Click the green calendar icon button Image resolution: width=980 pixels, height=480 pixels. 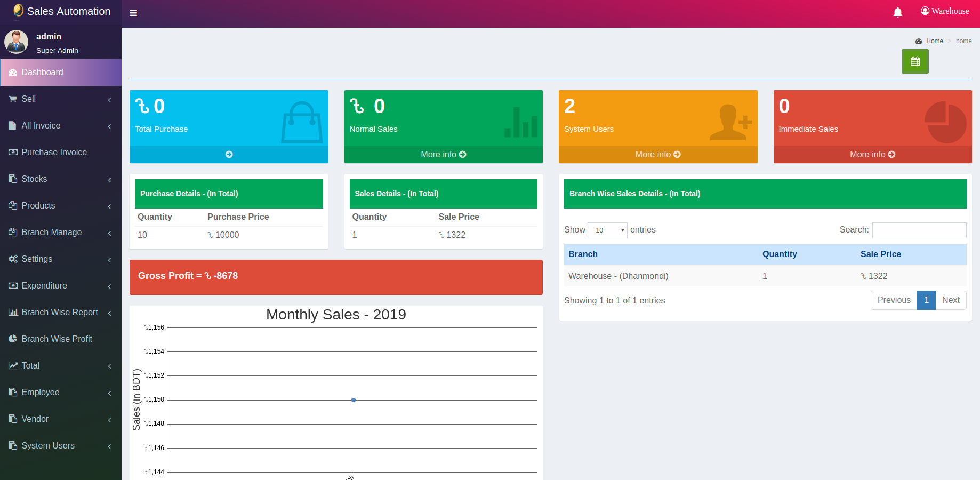tap(915, 61)
